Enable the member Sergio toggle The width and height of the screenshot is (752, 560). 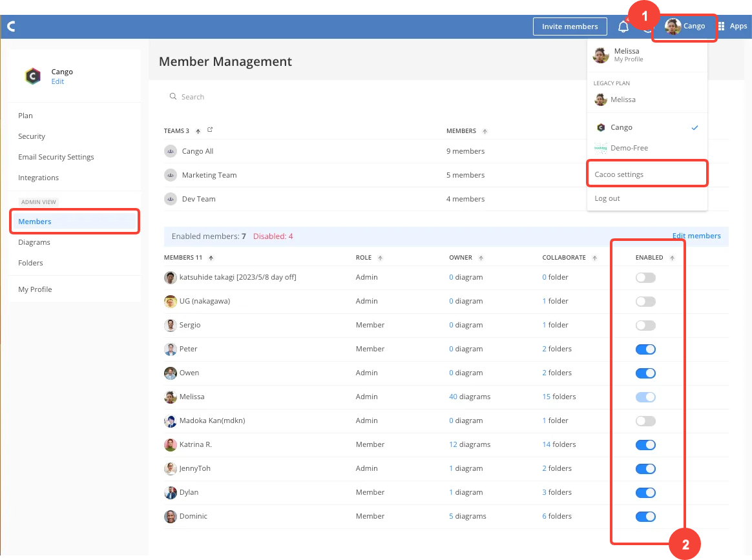tap(645, 325)
